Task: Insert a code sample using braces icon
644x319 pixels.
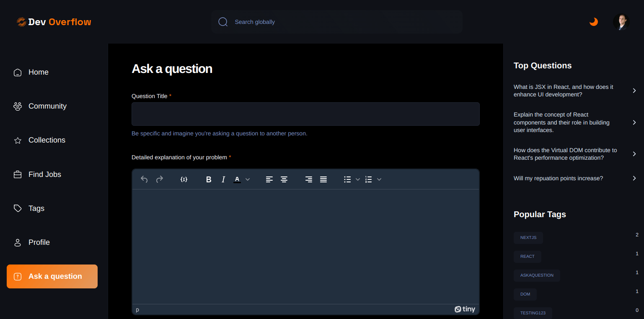Action: click(184, 179)
